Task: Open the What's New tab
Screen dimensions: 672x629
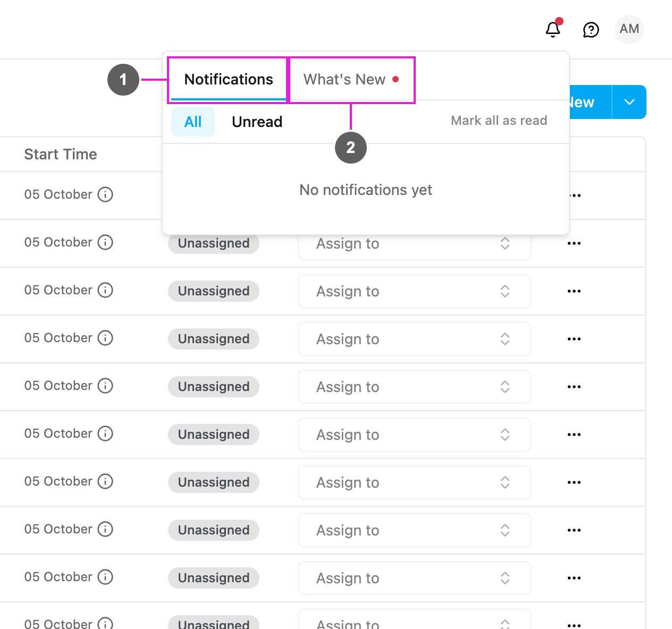Action: click(351, 80)
